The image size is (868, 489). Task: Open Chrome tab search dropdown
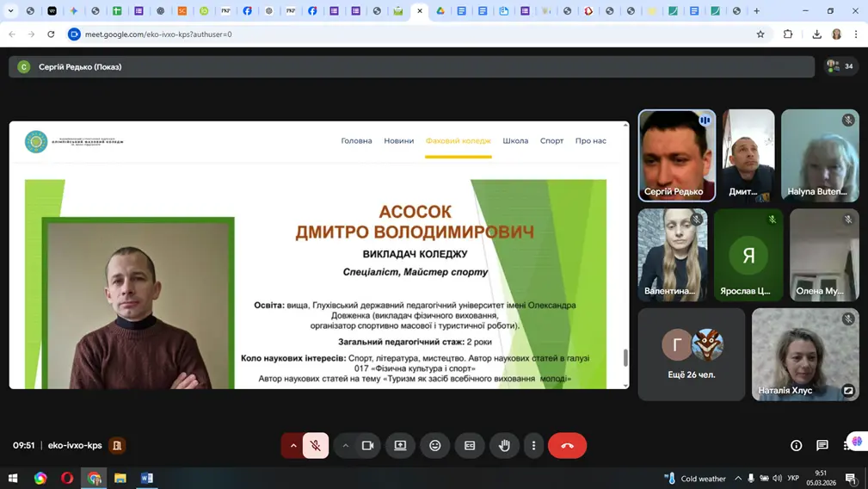[10, 10]
